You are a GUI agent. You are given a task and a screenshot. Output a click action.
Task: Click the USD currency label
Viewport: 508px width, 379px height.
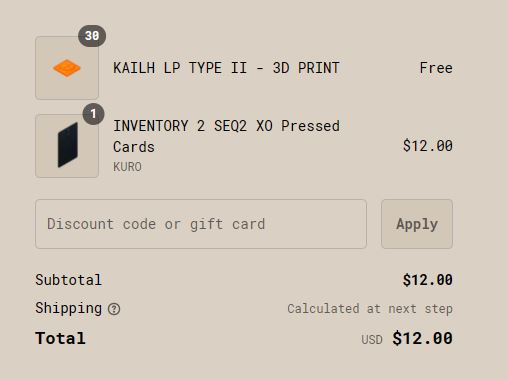pyautogui.click(x=372, y=340)
